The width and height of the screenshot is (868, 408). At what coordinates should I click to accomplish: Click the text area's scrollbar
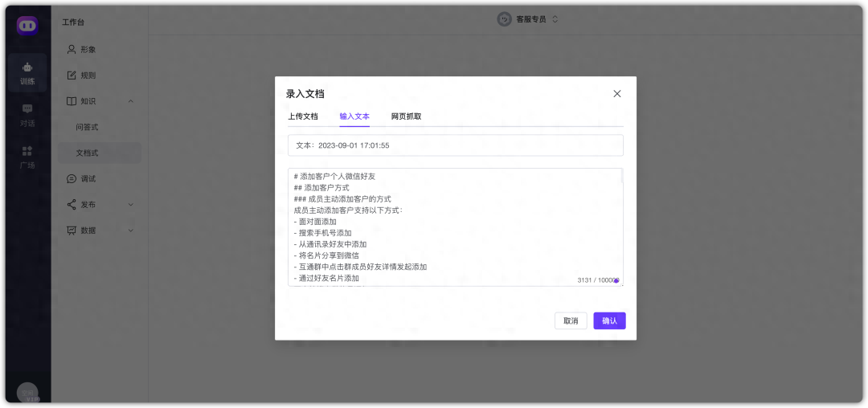point(621,177)
